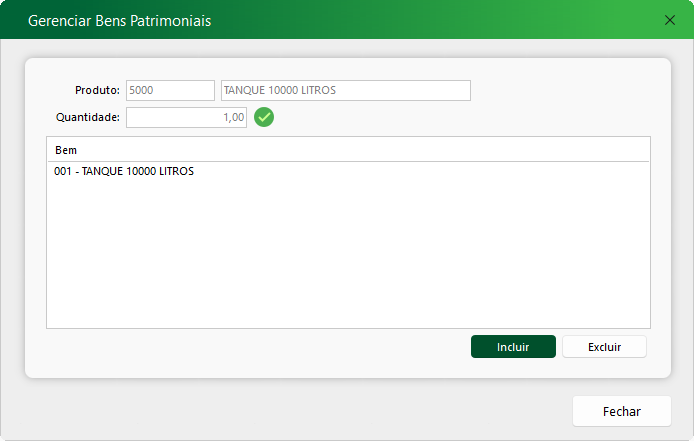Screen dimensions: 694x441
Task: Focus the Quantidade input showing 1,00
Action: (x=186, y=118)
